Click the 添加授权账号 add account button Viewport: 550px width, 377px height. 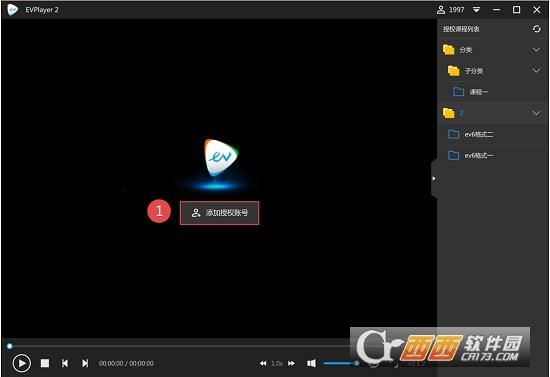[220, 213]
